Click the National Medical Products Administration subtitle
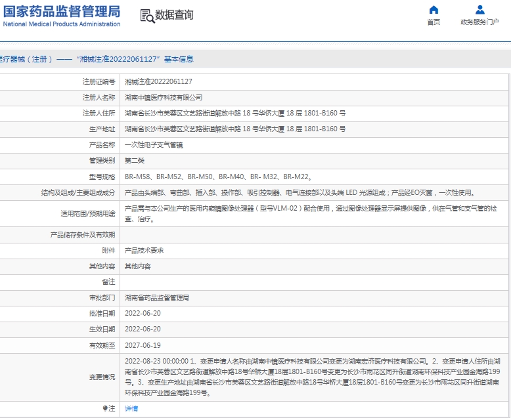Image resolution: width=511 pixels, height=420 pixels. pos(62,24)
